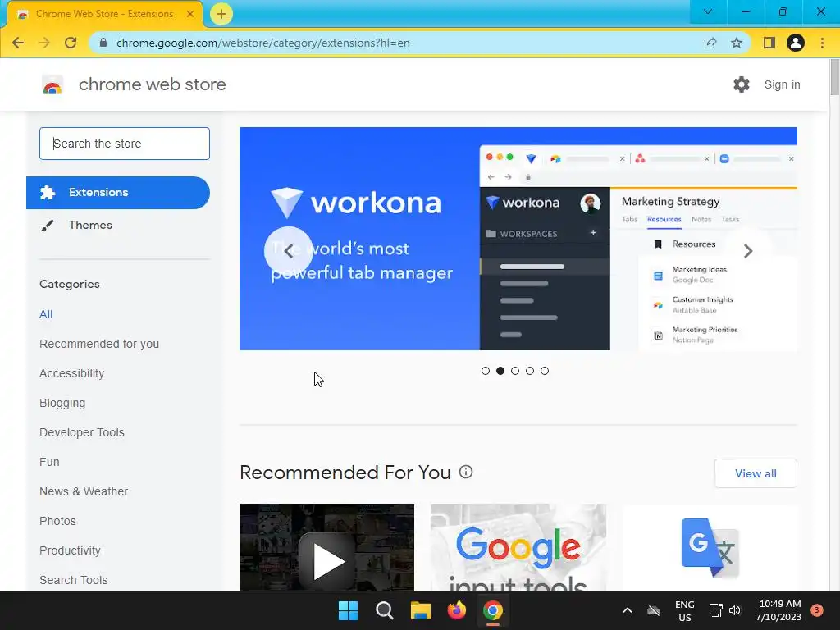The width and height of the screenshot is (840, 630).
Task: Switch to Themes sidebar tab
Action: point(90,225)
